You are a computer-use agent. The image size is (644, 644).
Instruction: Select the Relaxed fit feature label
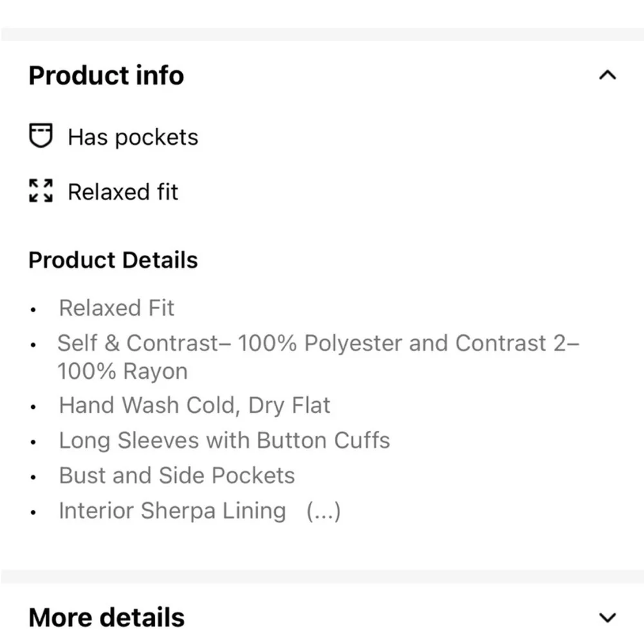tap(123, 192)
